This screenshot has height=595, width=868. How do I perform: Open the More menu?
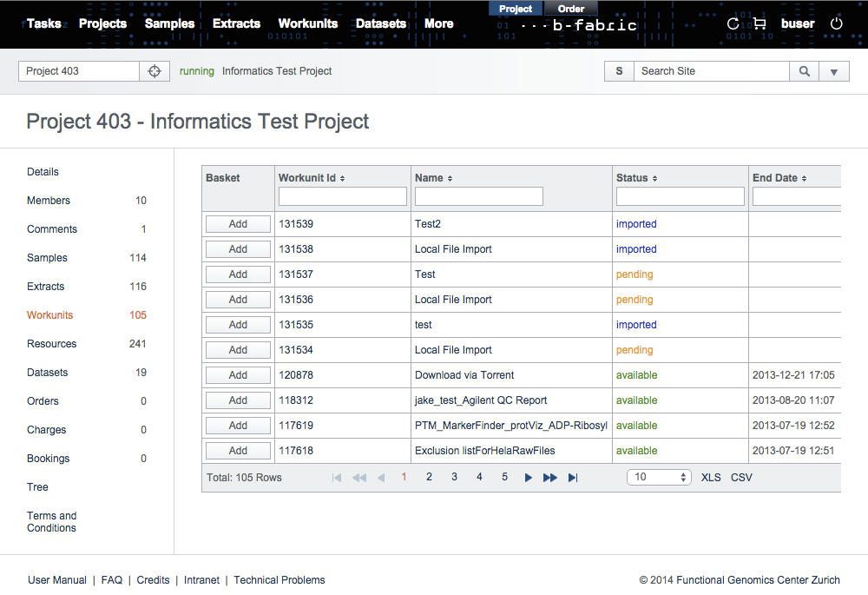(x=439, y=23)
